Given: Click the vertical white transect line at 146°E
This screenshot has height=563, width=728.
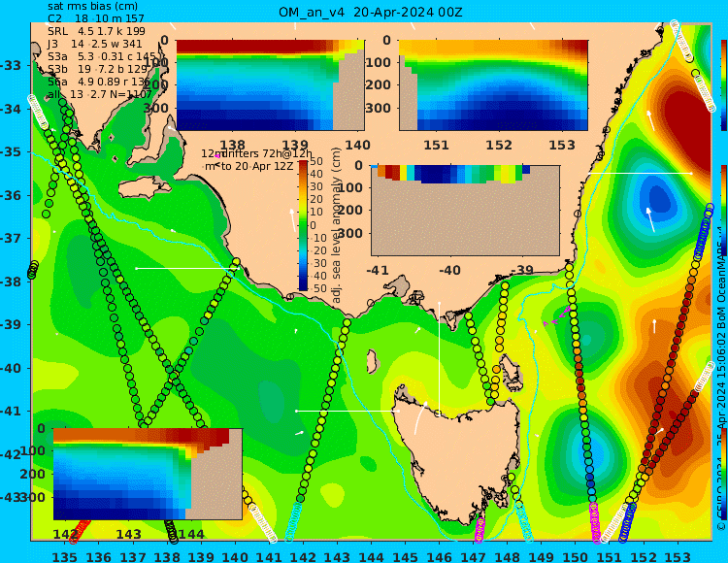Looking at the screenshot, I should tap(439, 357).
